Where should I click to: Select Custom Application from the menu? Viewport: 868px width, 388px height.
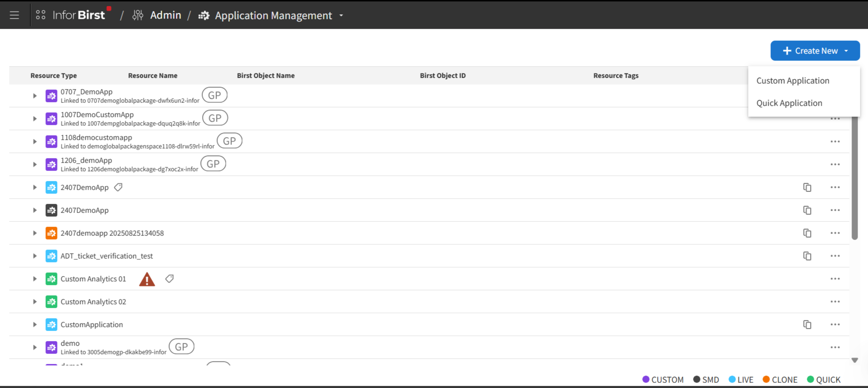click(793, 81)
